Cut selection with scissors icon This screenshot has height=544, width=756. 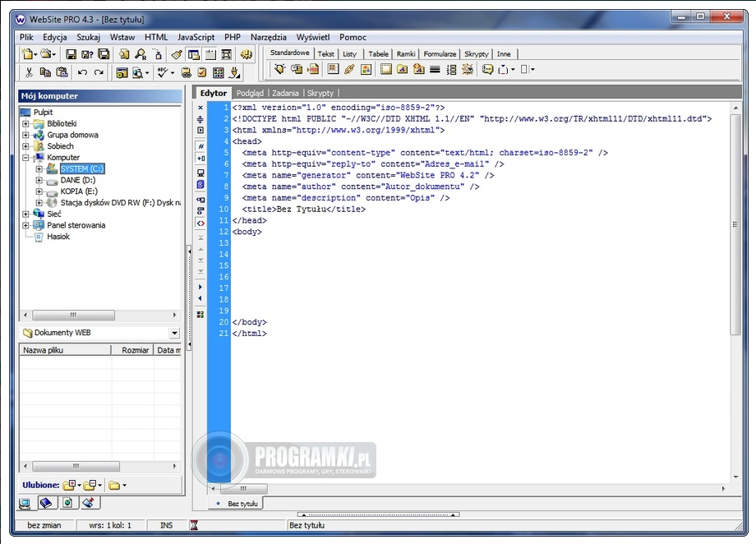(29, 72)
